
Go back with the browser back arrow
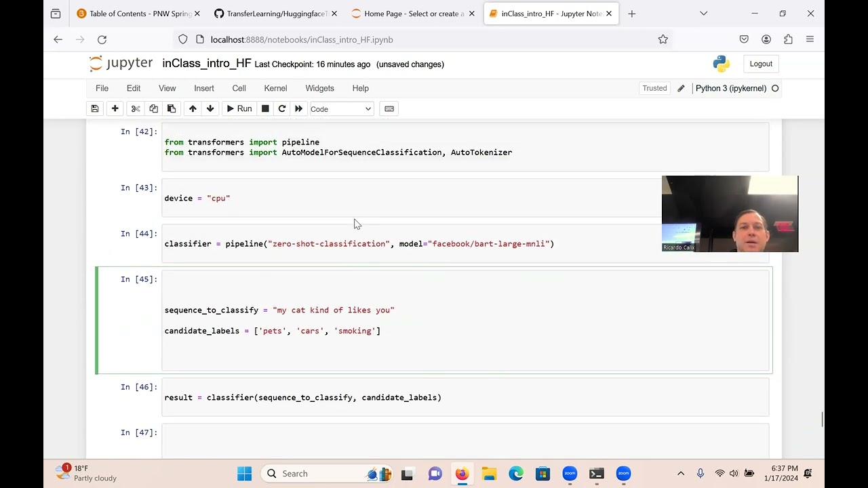58,39
